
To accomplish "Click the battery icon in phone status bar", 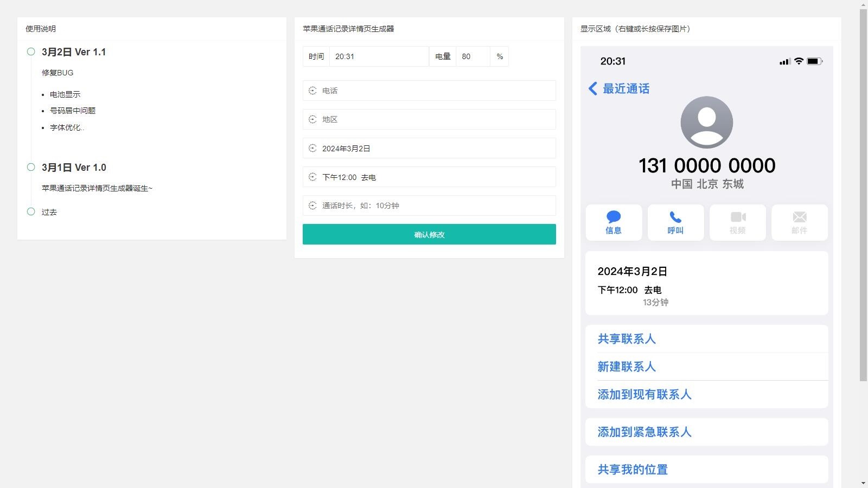I will 815,61.
